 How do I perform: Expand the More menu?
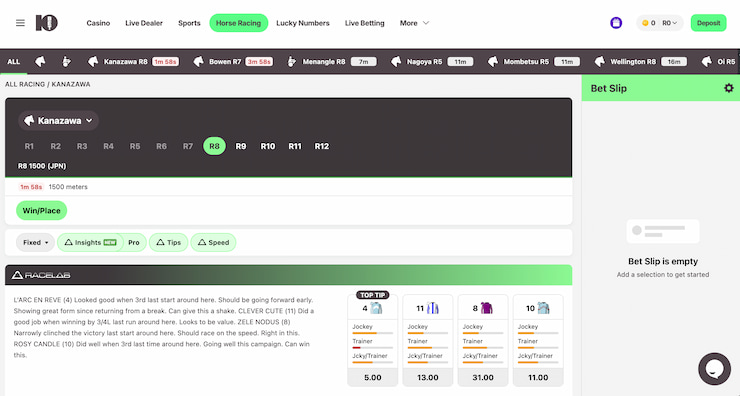[x=414, y=23]
